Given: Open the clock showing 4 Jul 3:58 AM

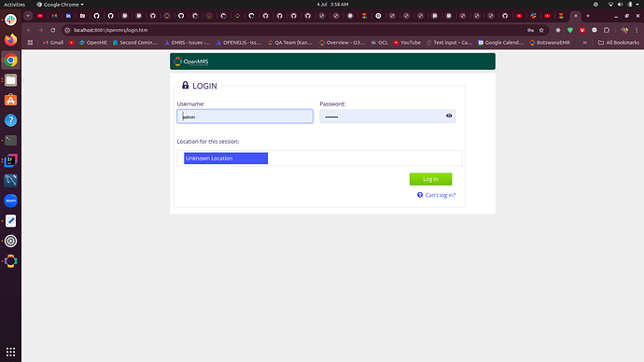Looking at the screenshot, I should click(x=332, y=5).
